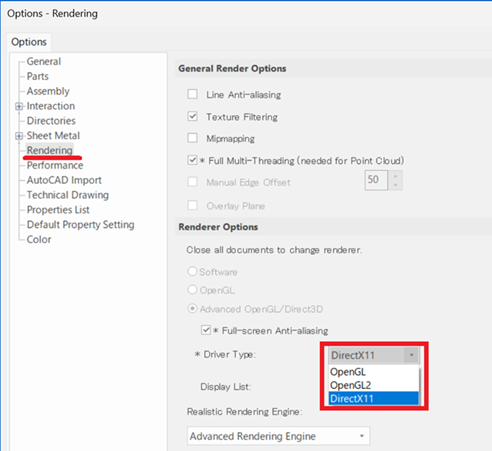Select Color options category
This screenshot has width=492, height=451.
39,239
